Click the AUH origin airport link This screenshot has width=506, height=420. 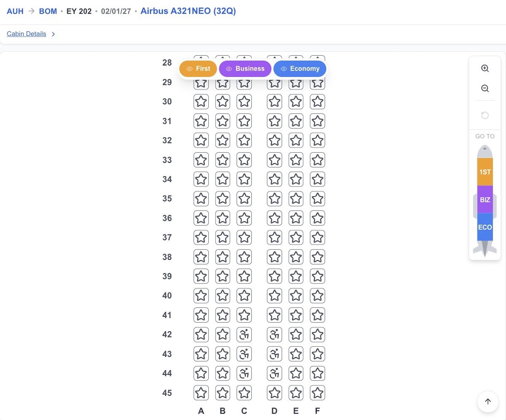[15, 11]
